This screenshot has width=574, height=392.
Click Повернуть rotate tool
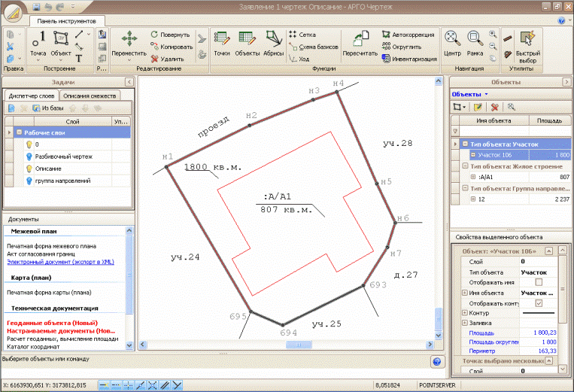pyautogui.click(x=170, y=35)
